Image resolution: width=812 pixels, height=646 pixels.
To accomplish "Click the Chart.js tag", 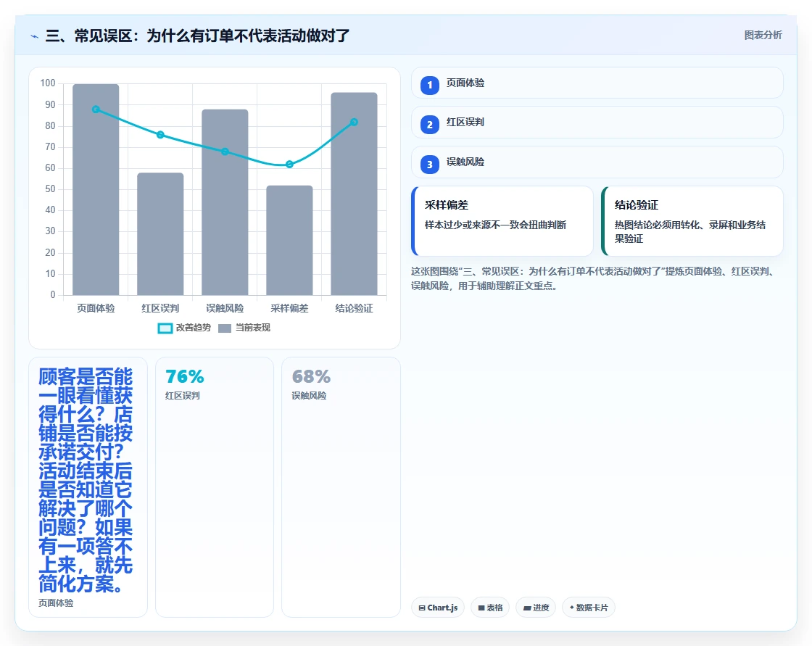I will coord(438,608).
